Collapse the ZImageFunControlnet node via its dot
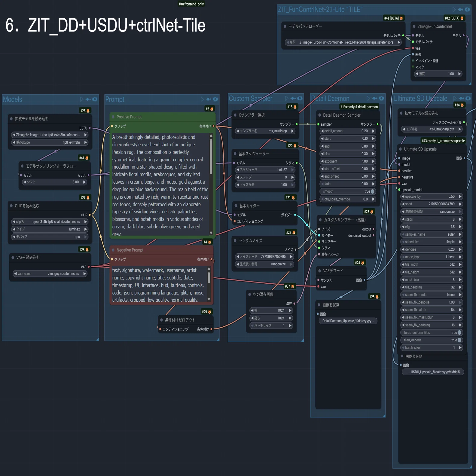 coord(414,26)
